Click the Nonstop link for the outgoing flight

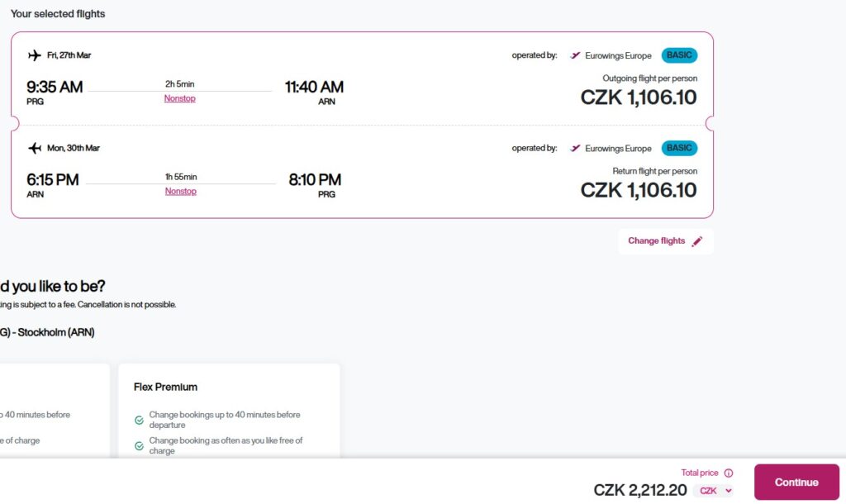click(x=180, y=98)
